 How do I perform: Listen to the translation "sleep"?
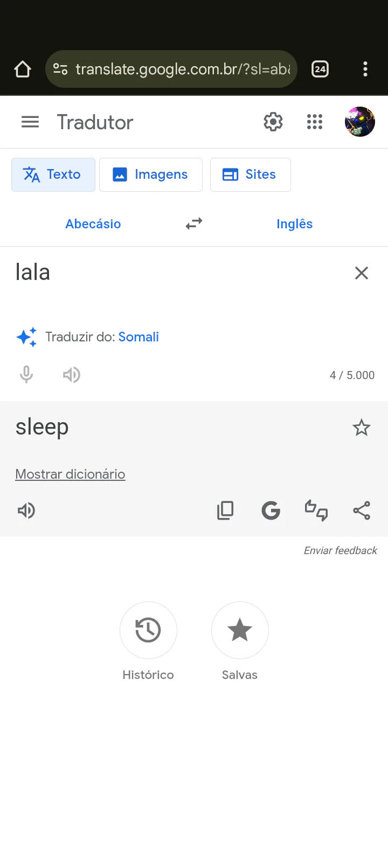click(x=26, y=510)
